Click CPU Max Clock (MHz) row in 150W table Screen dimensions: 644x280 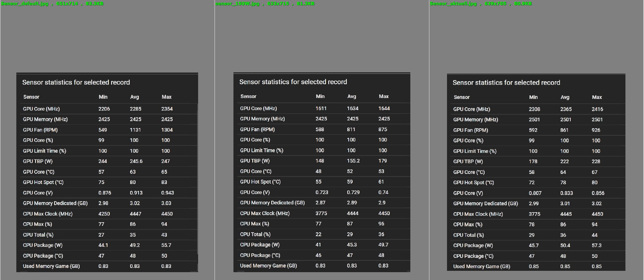click(265, 214)
